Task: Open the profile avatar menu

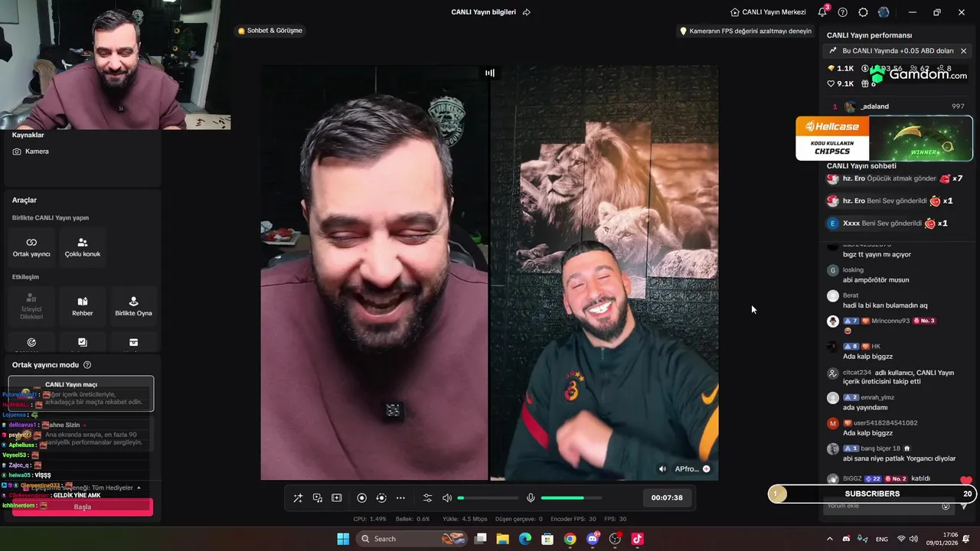Action: pos(884,12)
